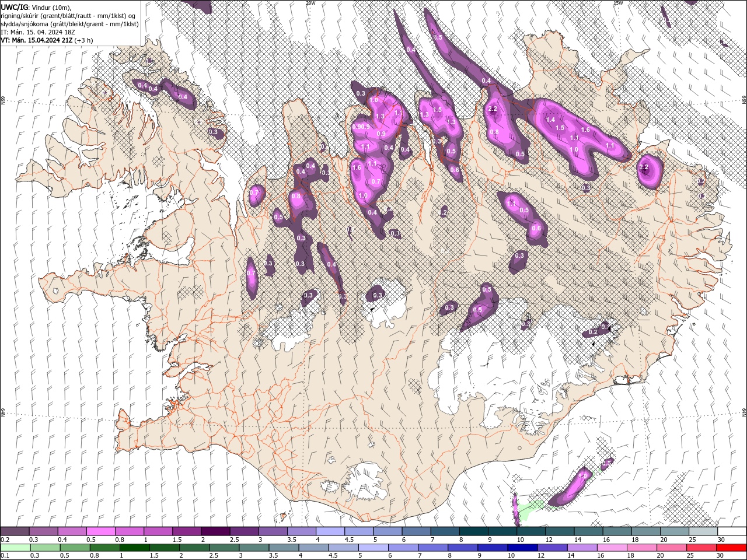
Task: Click the grey-teal 18 snow-scale swatch
Action: click(645, 531)
